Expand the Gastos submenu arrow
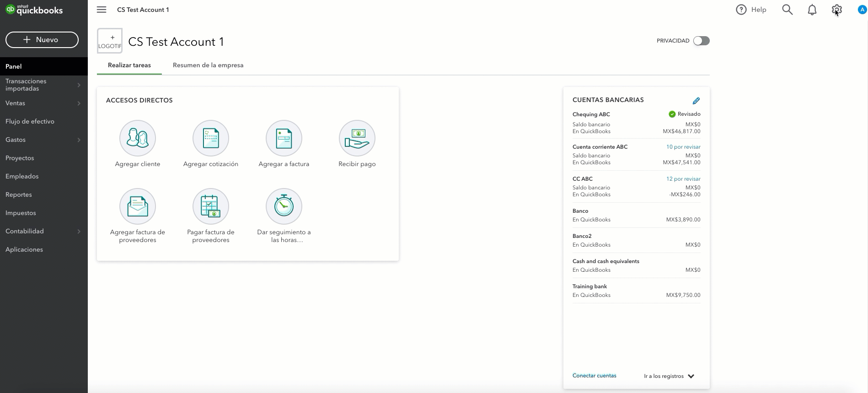Image resolution: width=868 pixels, height=393 pixels. click(x=79, y=140)
